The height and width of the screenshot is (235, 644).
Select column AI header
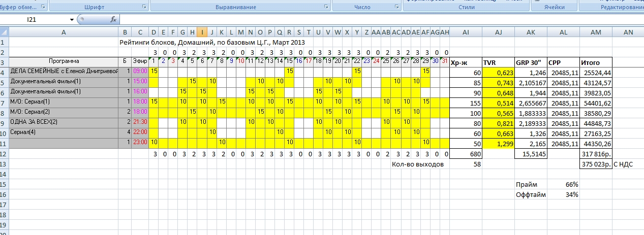466,32
